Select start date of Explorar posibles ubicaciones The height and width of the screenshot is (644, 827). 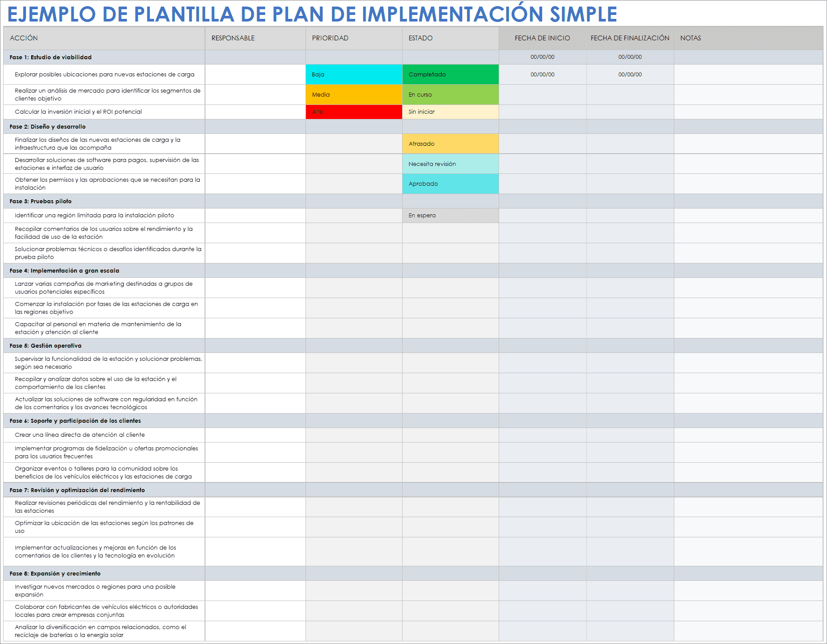tap(543, 75)
